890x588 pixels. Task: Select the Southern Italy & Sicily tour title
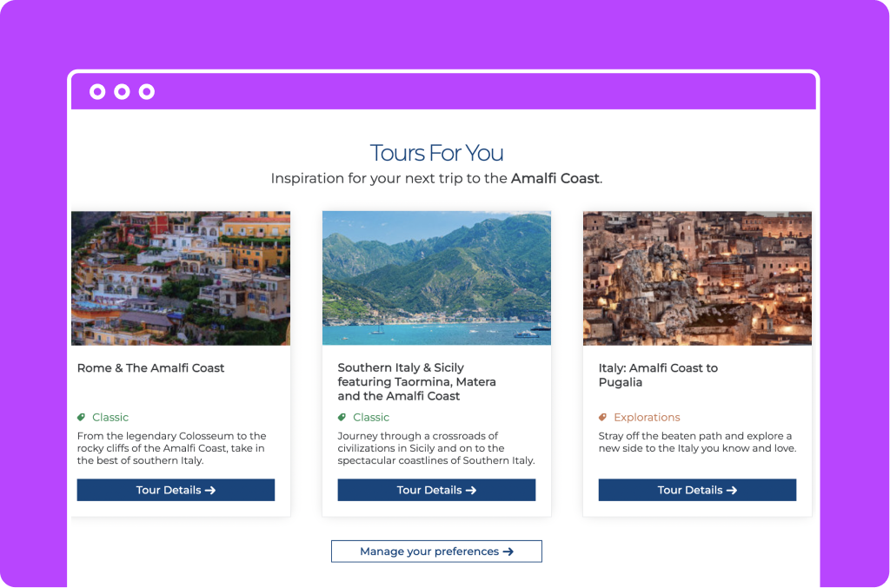[416, 381]
